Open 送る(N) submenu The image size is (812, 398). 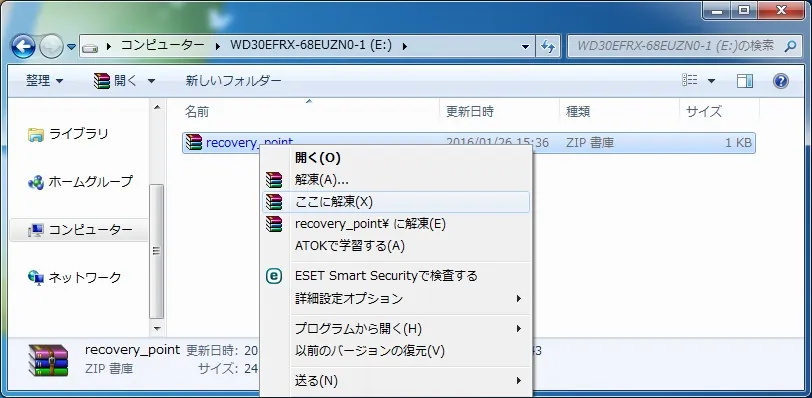point(396,381)
